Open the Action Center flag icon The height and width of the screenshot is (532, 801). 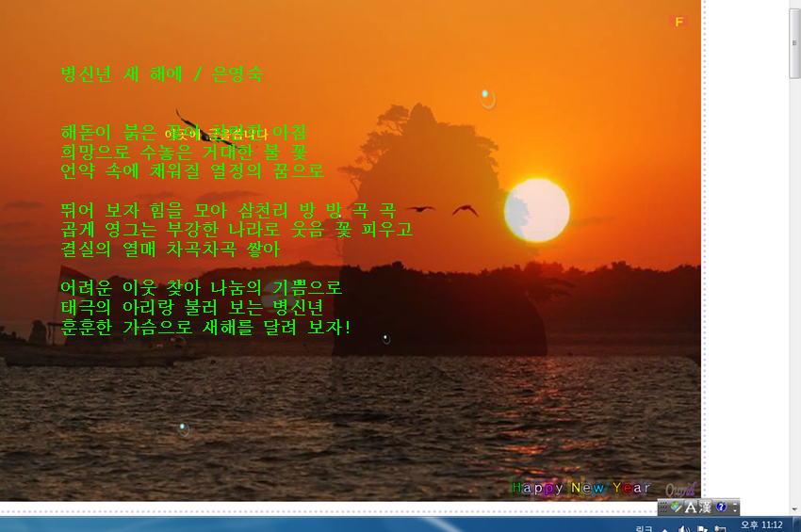[702, 529]
